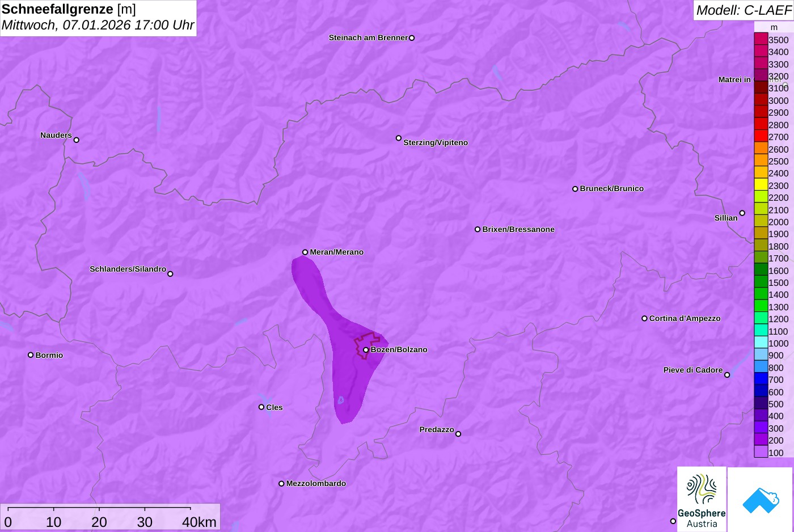This screenshot has width=794, height=532.
Task: Click the green 1500 m legend swatch
Action: tap(761, 282)
